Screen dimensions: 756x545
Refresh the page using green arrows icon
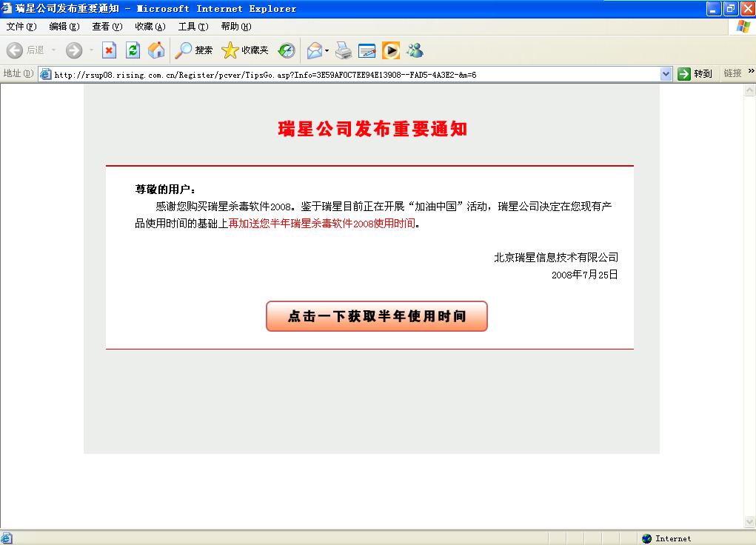133,50
